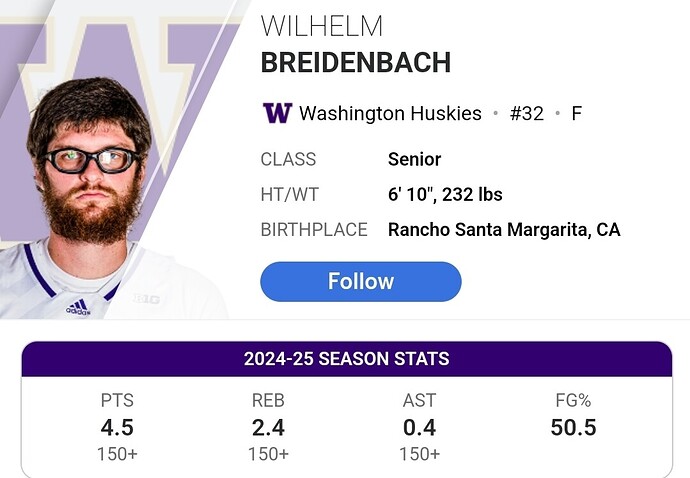Viewport: 690px width, 478px height.
Task: Click the REB 2.4 stat
Action: pos(268,427)
